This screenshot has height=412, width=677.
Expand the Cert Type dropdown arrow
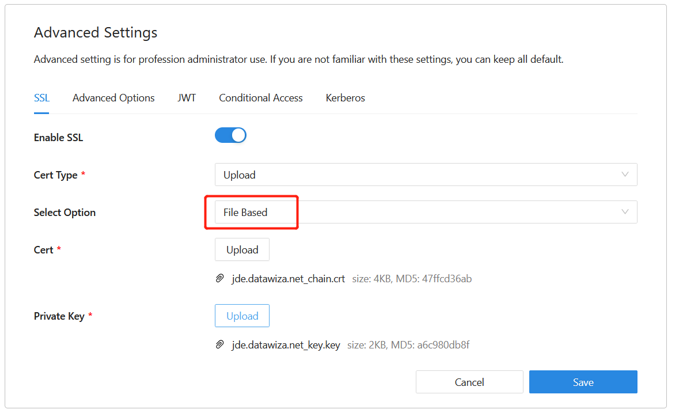click(x=625, y=175)
